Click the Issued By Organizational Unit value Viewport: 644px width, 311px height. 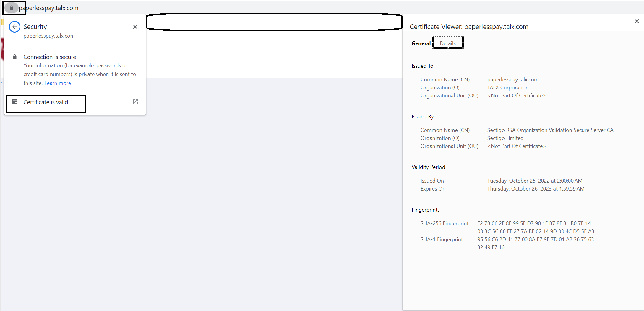(x=517, y=146)
